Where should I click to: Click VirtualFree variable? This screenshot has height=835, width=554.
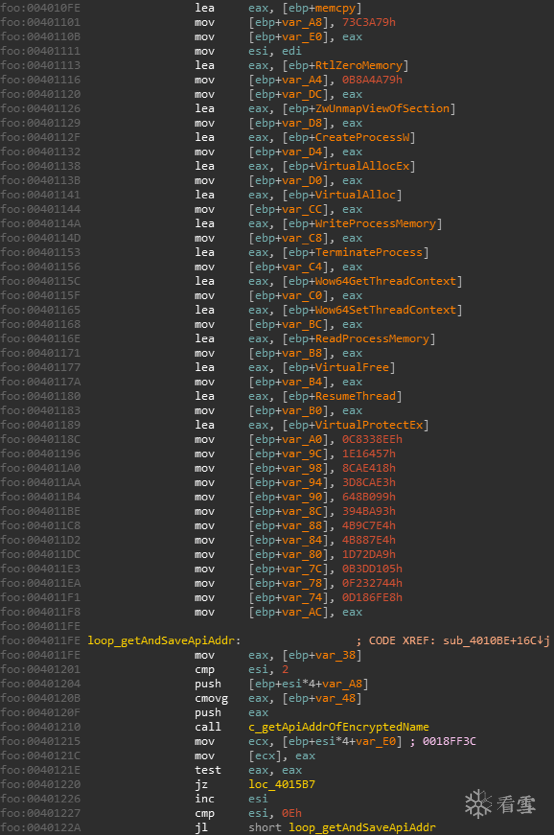coord(352,367)
